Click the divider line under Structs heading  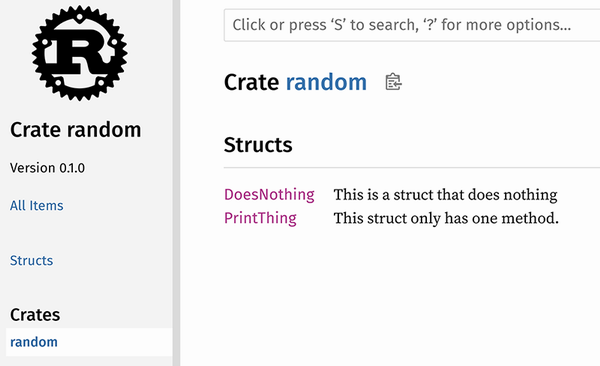[x=412, y=167]
